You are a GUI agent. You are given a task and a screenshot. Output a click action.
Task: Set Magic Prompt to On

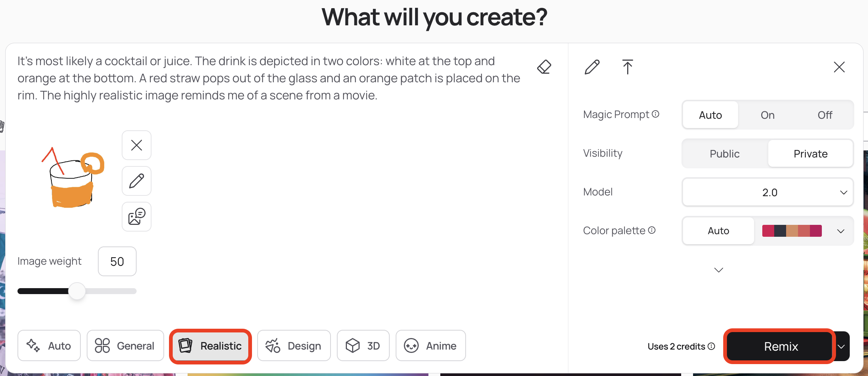tap(768, 115)
